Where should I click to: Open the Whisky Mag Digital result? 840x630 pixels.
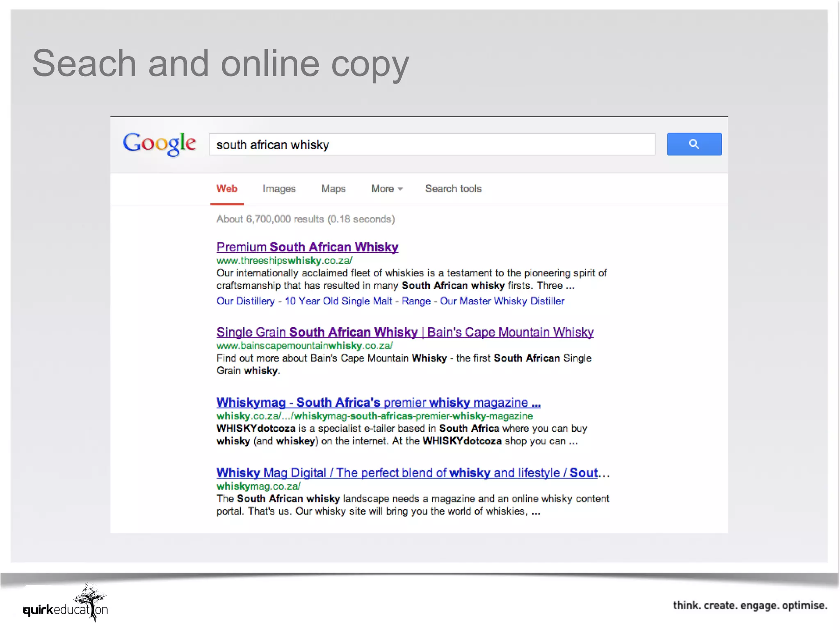pyautogui.click(x=413, y=472)
